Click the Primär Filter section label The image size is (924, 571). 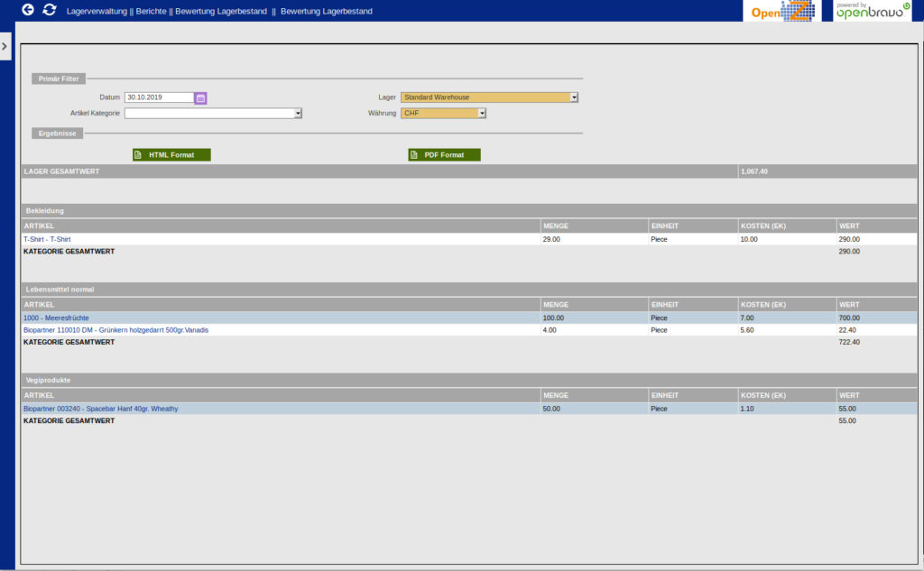(59, 79)
